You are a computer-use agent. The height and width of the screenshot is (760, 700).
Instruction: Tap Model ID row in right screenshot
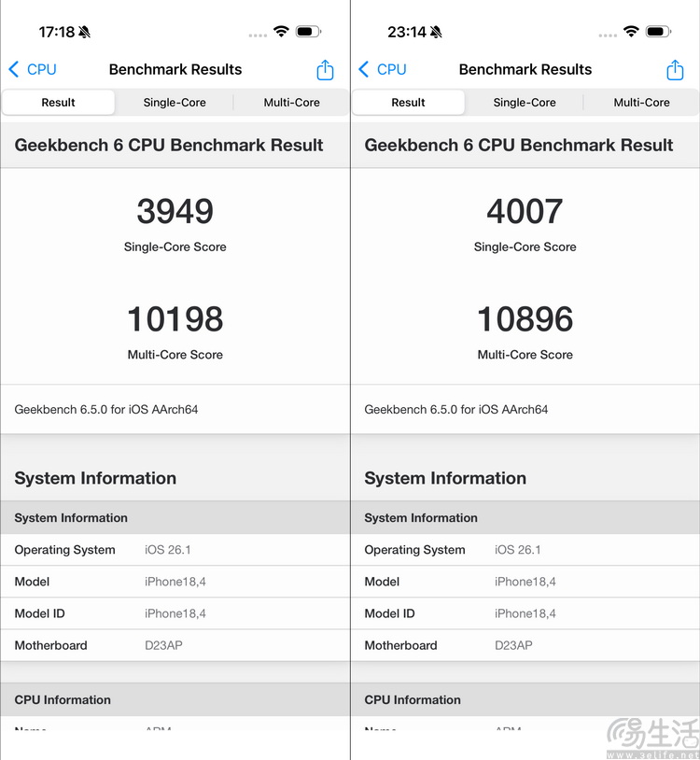(525, 613)
